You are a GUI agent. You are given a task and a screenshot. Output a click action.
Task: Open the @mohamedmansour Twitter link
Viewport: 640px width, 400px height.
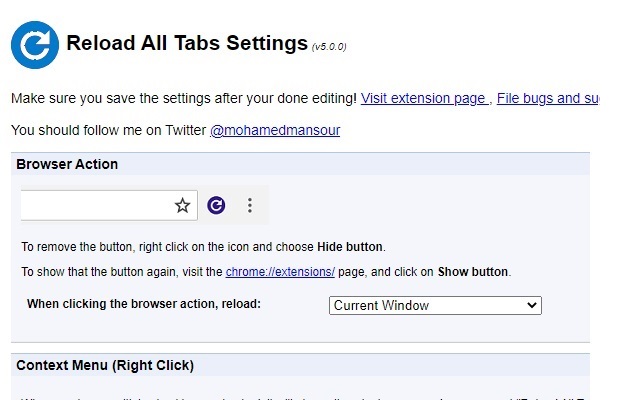click(x=275, y=130)
